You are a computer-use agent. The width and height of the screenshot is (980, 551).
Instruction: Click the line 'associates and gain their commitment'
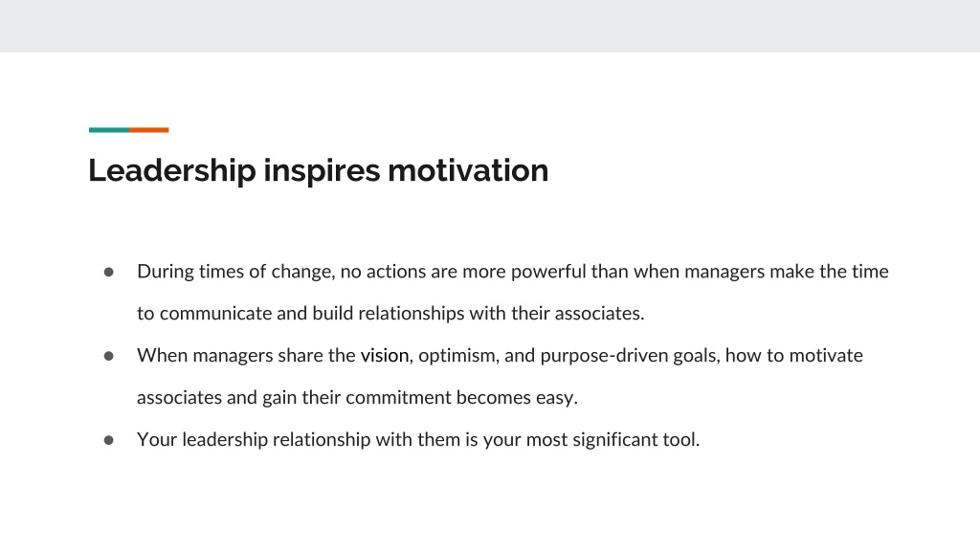pyautogui.click(x=358, y=398)
